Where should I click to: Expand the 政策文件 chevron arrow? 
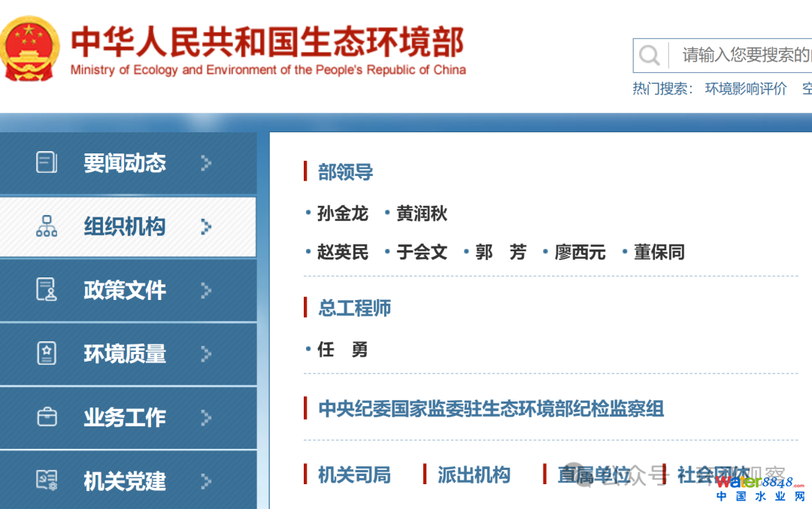coord(206,290)
